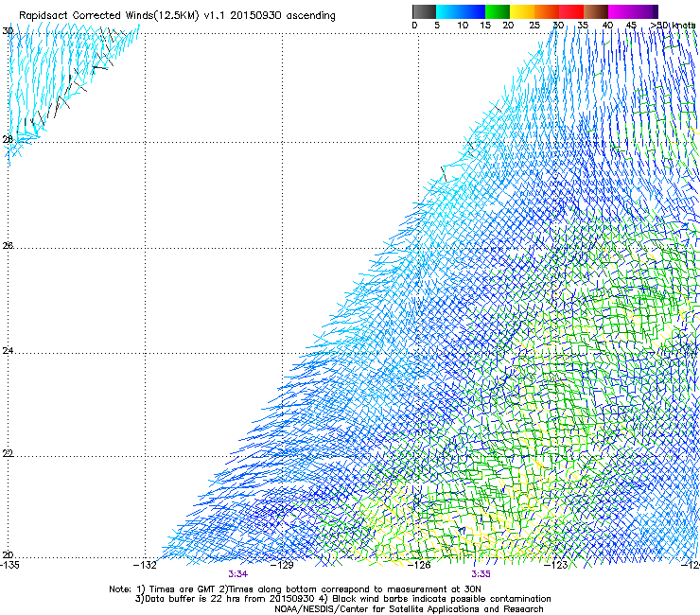Click the 'Times are GMT' note line
Image resolution: width=700 pixels, height=615 pixels.
pos(295,589)
